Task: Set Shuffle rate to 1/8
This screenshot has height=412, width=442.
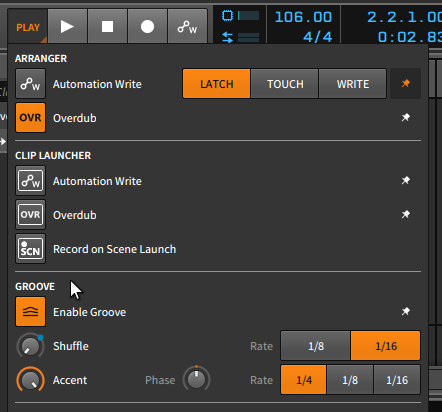Action: tap(316, 346)
